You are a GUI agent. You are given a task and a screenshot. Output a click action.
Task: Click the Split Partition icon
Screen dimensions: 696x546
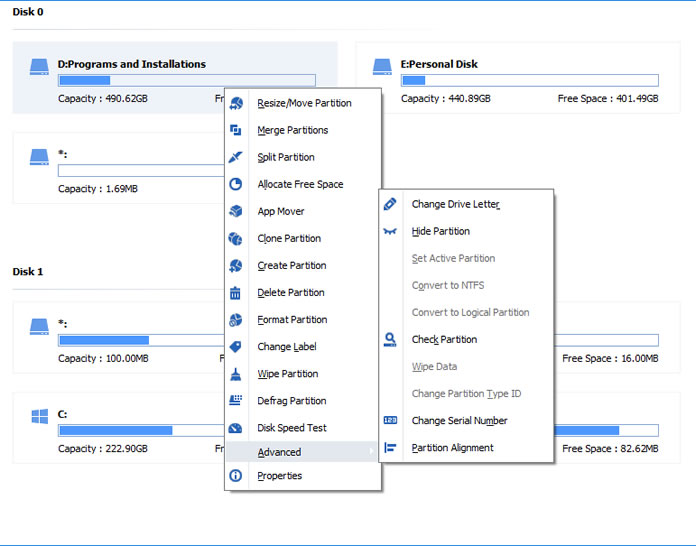pyautogui.click(x=236, y=157)
